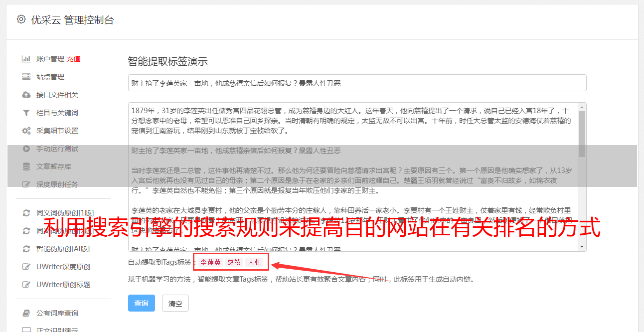Open the 栏目与关键词 filter icon

tap(26, 113)
